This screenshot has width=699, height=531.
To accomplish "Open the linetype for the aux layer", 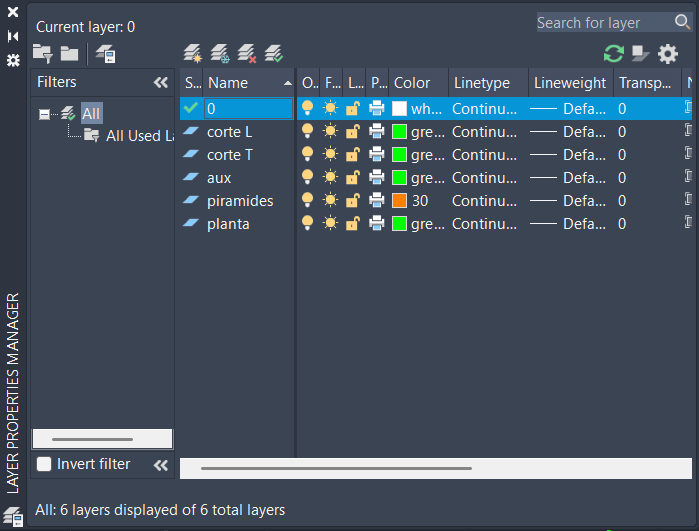I will pyautogui.click(x=484, y=178).
